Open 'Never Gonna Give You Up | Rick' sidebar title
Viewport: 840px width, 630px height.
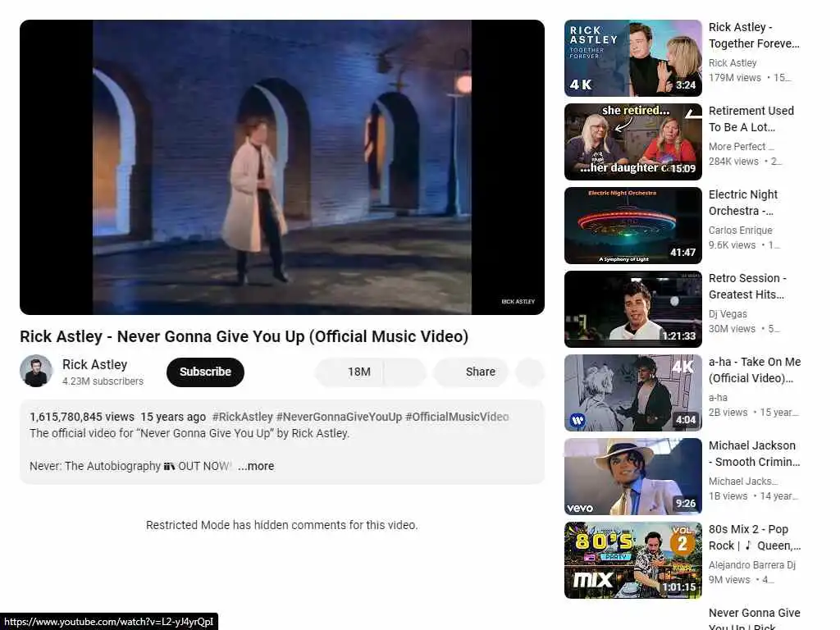pyautogui.click(x=755, y=619)
